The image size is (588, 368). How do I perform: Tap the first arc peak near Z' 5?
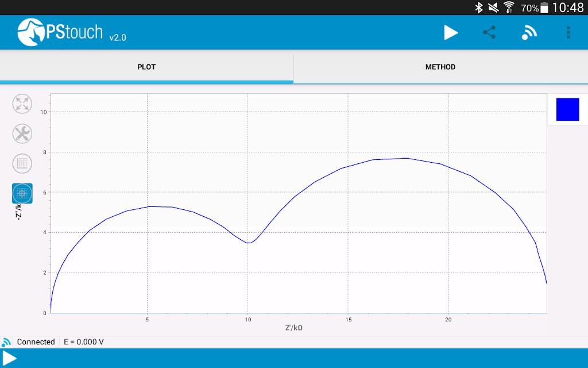click(149, 206)
